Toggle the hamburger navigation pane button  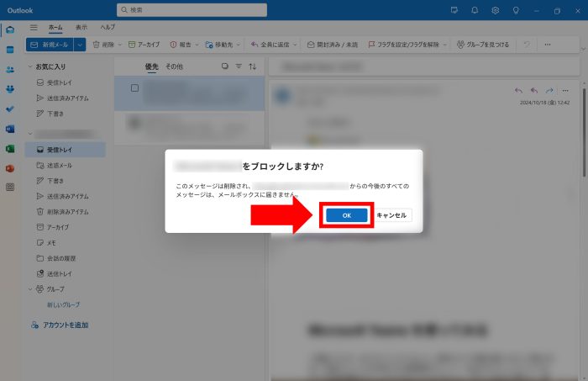[34, 27]
